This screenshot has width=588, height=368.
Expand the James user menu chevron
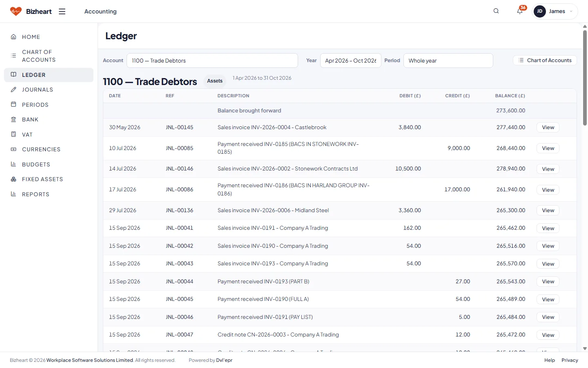pyautogui.click(x=571, y=11)
